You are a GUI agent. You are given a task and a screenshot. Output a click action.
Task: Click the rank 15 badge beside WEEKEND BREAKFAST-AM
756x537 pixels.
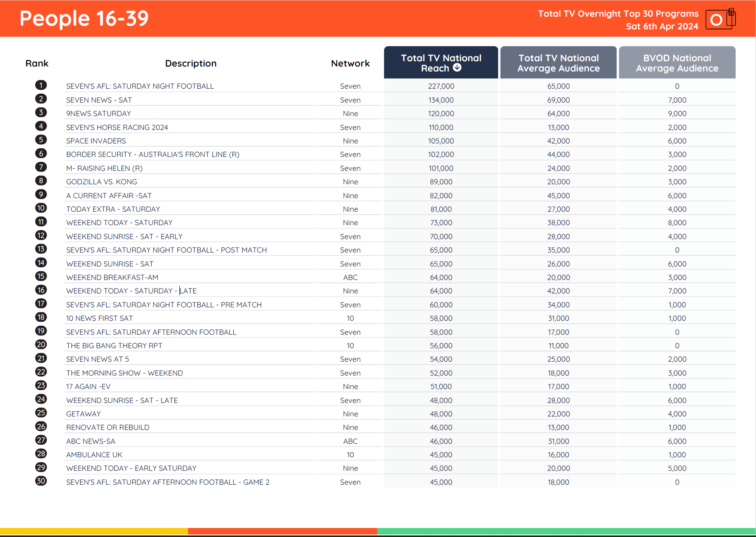[41, 276]
